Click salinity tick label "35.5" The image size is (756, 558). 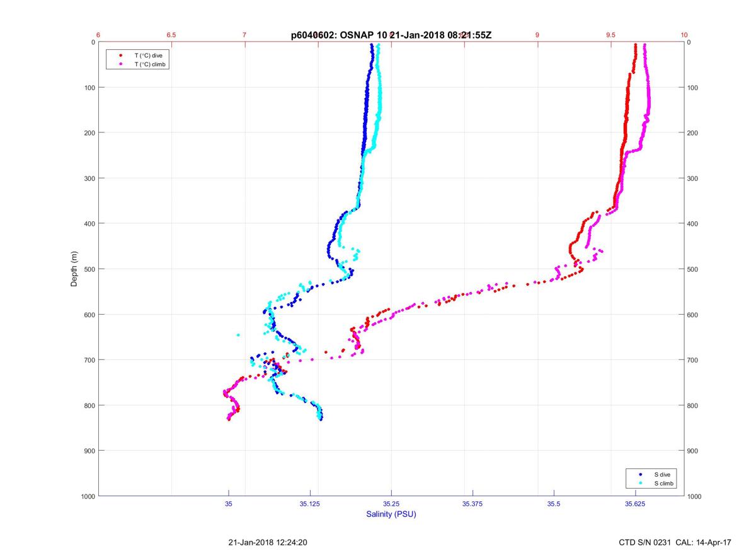tap(554, 504)
